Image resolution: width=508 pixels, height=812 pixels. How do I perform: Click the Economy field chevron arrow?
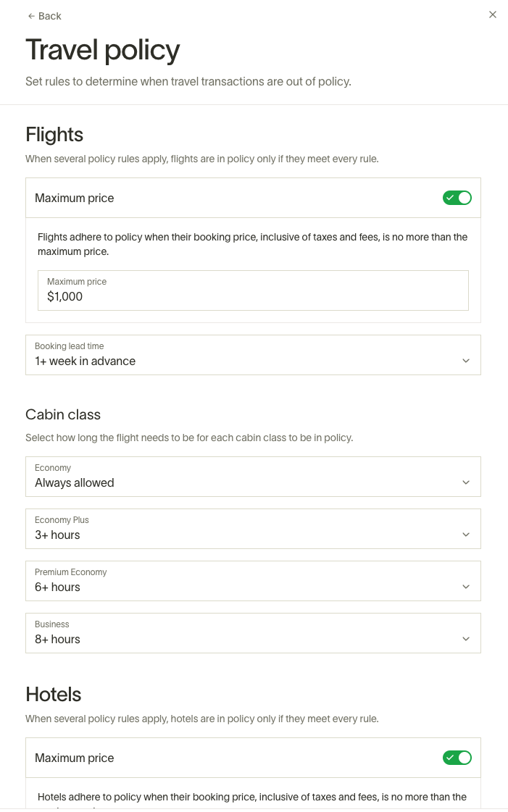[x=466, y=482]
